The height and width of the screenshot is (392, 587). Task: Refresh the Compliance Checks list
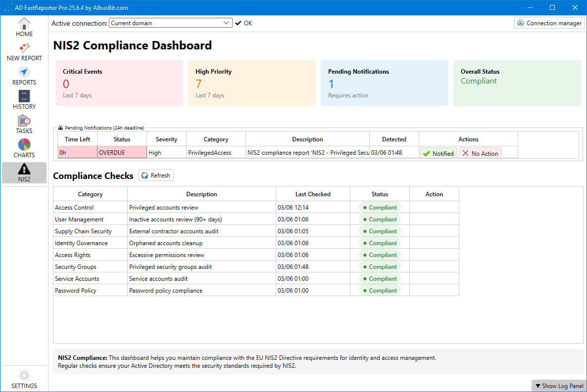(156, 175)
